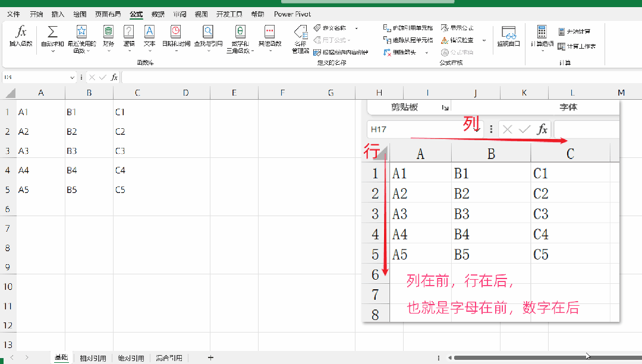This screenshot has height=364, width=642.
Task: Click the Name Box input field
Action: (36, 77)
